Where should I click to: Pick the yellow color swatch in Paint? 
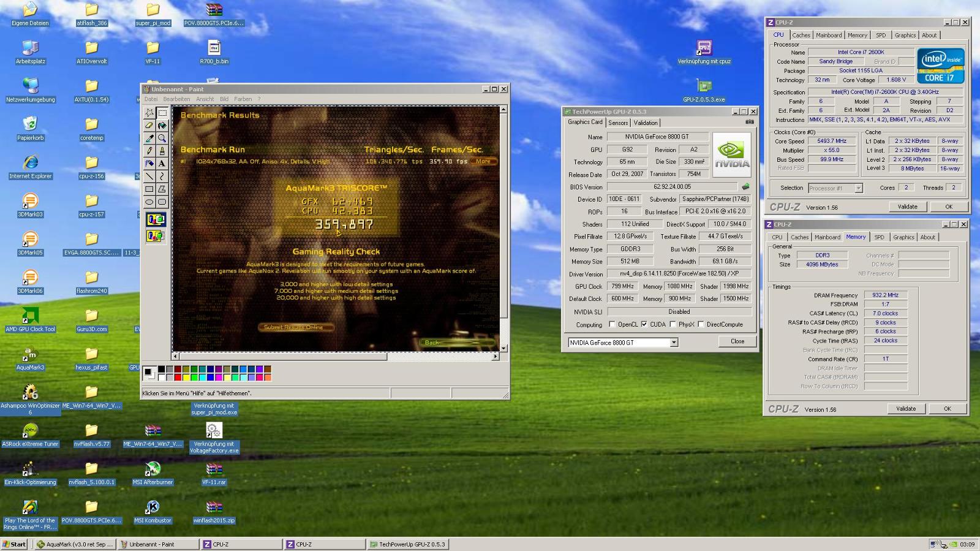(186, 377)
